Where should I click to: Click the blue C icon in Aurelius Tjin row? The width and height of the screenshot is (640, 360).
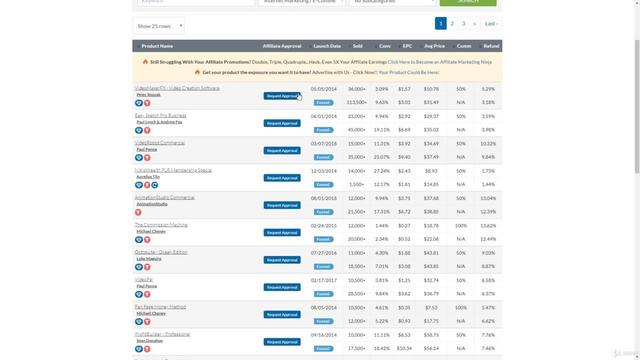coord(155,185)
